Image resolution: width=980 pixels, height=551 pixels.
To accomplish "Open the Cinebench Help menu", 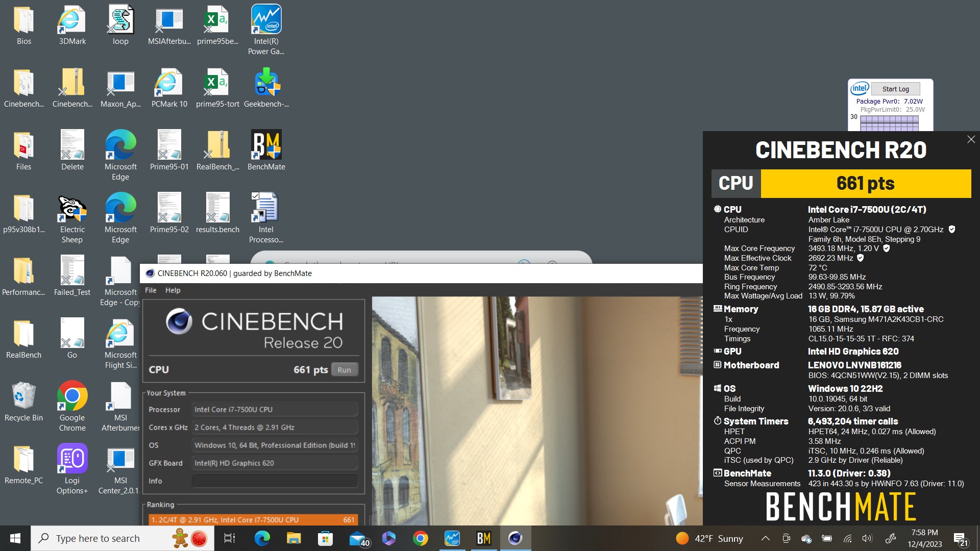I will pos(173,290).
